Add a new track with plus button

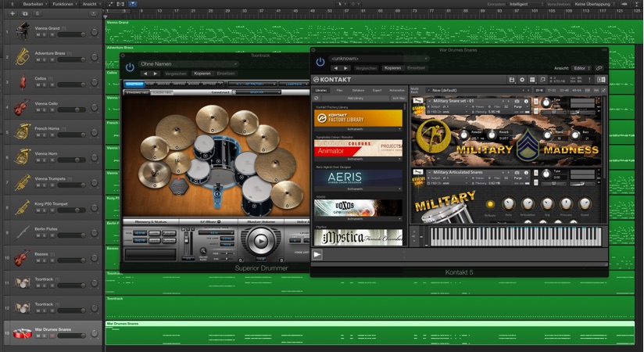pyautogui.click(x=12, y=13)
